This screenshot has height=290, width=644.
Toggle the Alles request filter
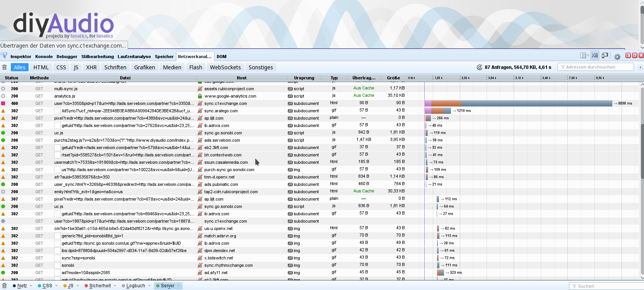(20, 67)
